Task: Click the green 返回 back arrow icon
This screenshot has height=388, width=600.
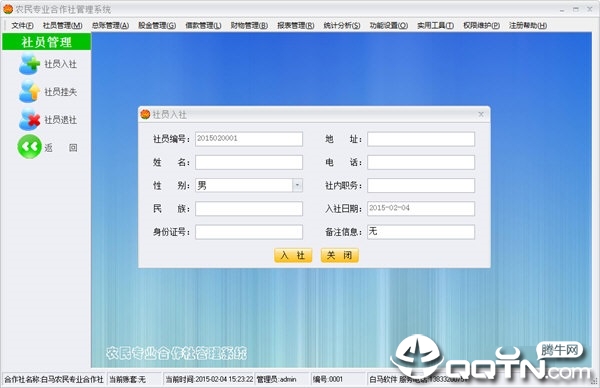Action: [29, 147]
